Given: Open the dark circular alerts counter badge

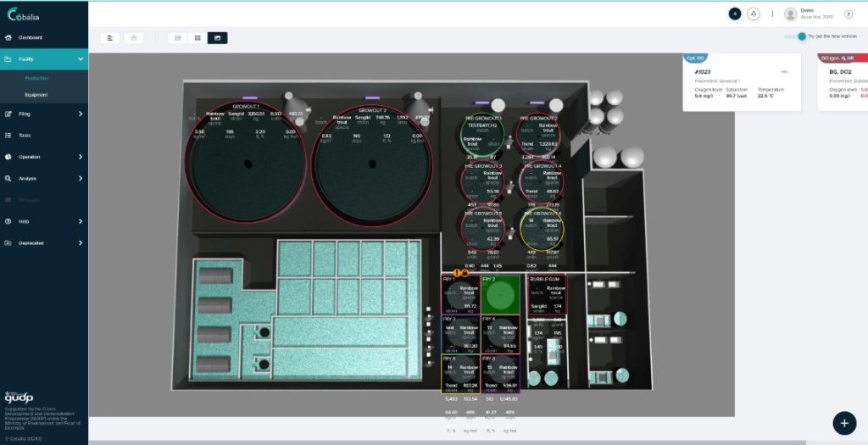Looking at the screenshot, I should tap(734, 14).
